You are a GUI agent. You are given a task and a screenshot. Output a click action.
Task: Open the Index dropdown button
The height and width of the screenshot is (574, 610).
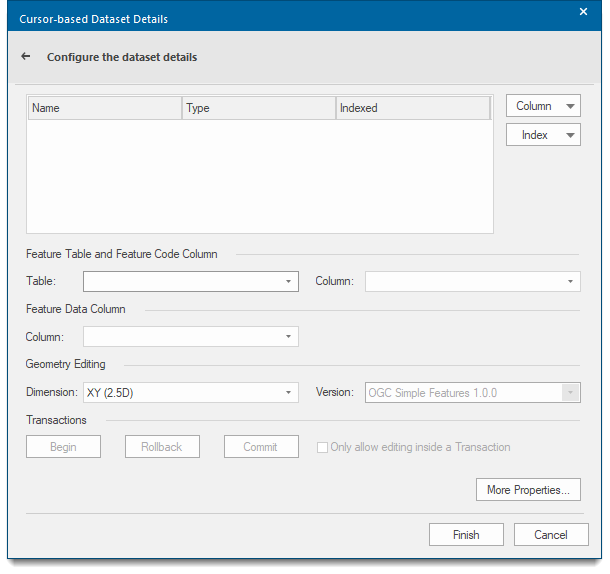click(543, 135)
